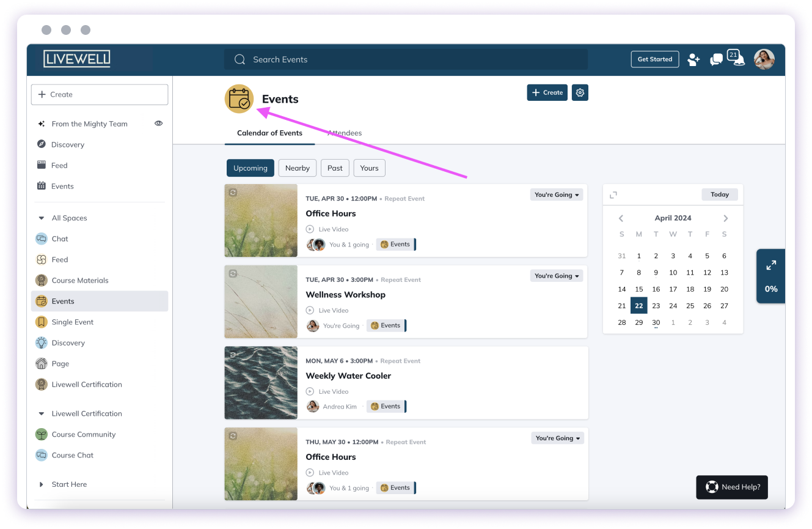Open the messages icon in top bar
Screen dimensions: 812x529
(715, 59)
